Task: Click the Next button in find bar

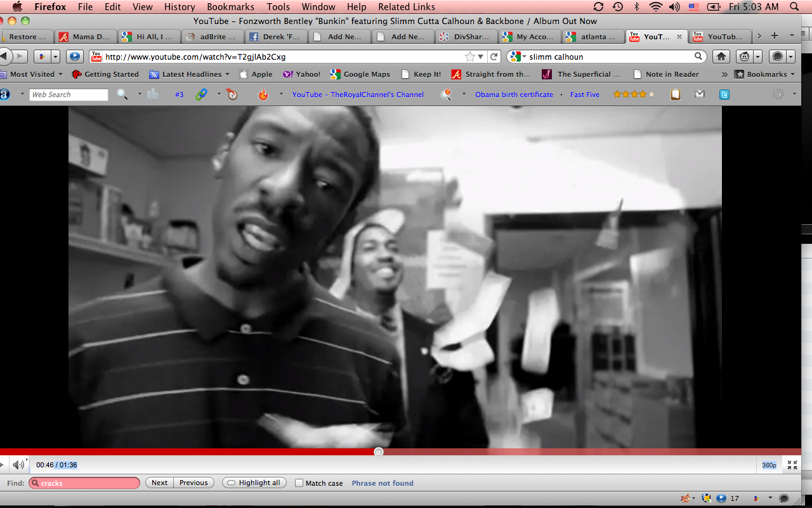Action: 159,483
